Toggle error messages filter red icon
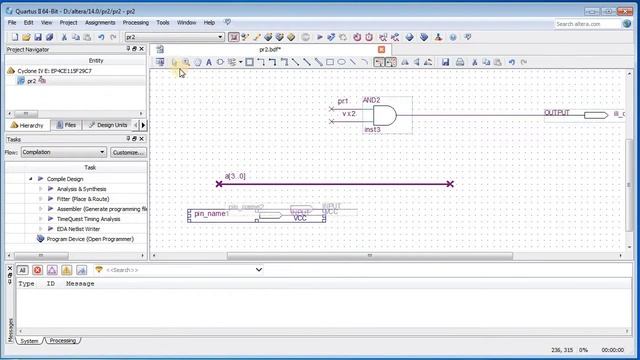The width and height of the screenshot is (640, 360). (37, 270)
